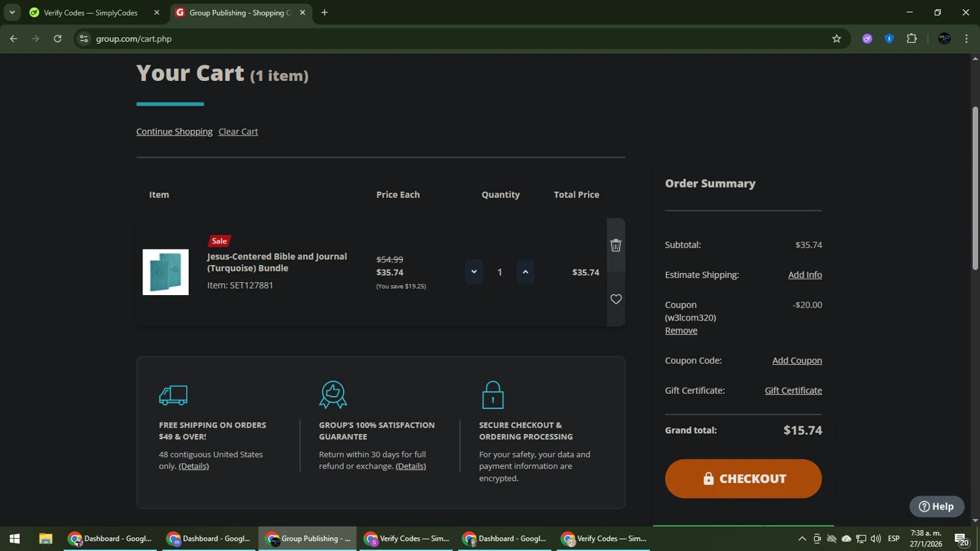Open the Jesus-Centered Bible product thumbnail
The height and width of the screenshot is (551, 980).
[166, 272]
